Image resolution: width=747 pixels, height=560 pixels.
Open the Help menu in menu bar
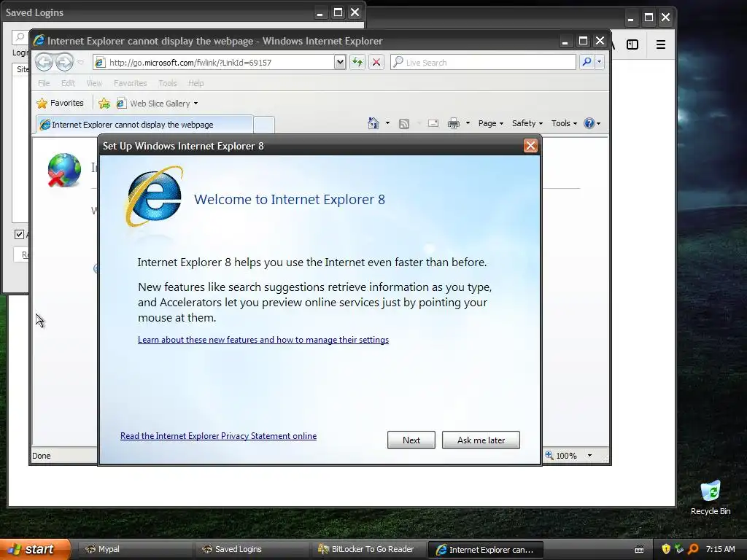point(196,83)
